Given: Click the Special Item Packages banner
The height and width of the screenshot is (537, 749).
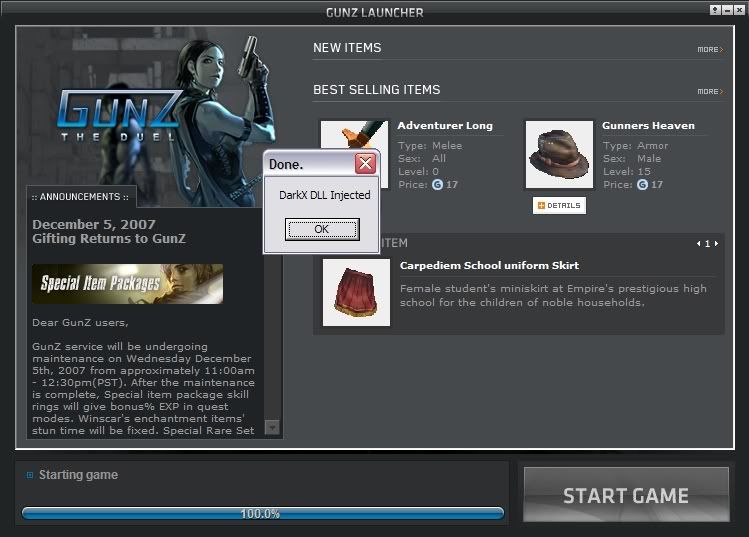Looking at the screenshot, I should (x=128, y=284).
